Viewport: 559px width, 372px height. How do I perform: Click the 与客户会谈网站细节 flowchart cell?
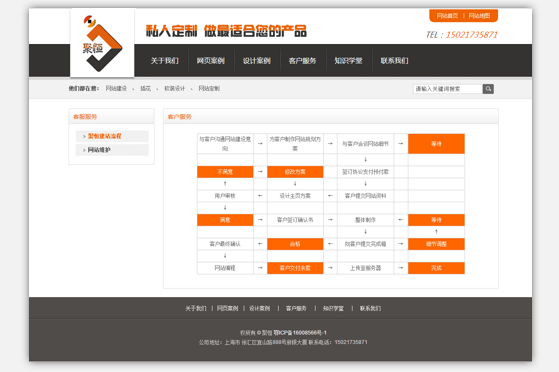click(x=365, y=144)
